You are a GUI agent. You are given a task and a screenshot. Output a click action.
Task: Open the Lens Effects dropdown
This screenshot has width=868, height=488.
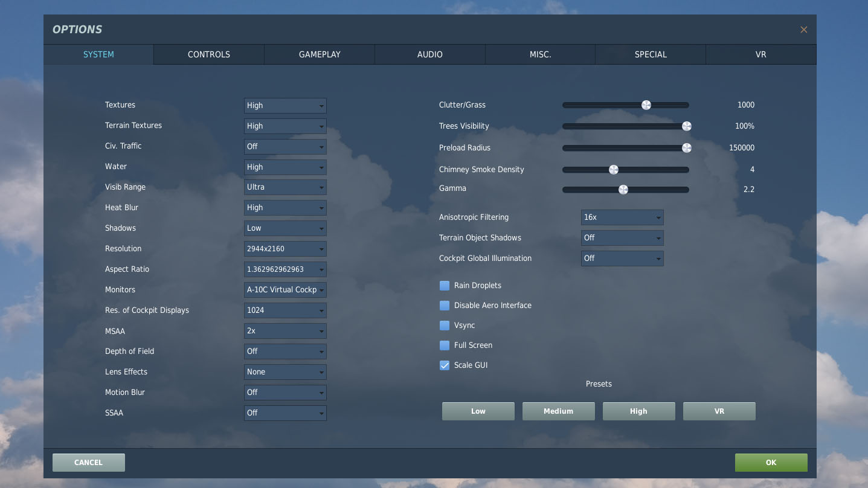(x=285, y=372)
